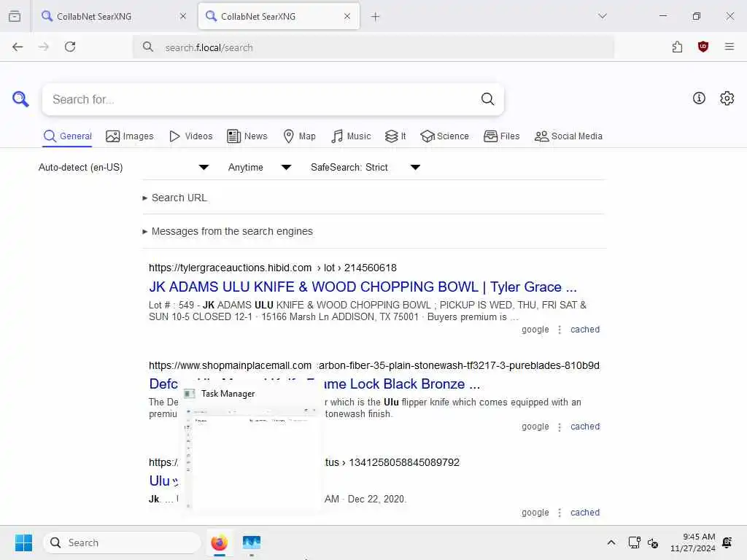Select the It category tab
747x560 pixels.
[x=395, y=136]
